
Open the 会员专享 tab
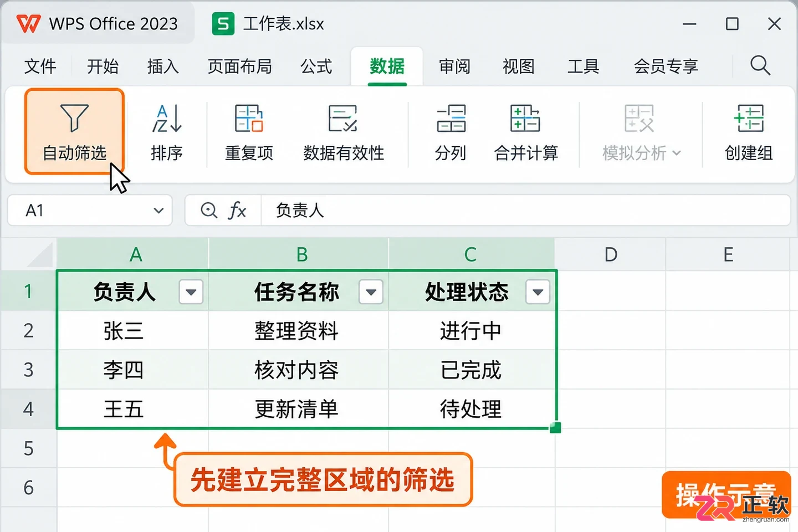pos(666,66)
